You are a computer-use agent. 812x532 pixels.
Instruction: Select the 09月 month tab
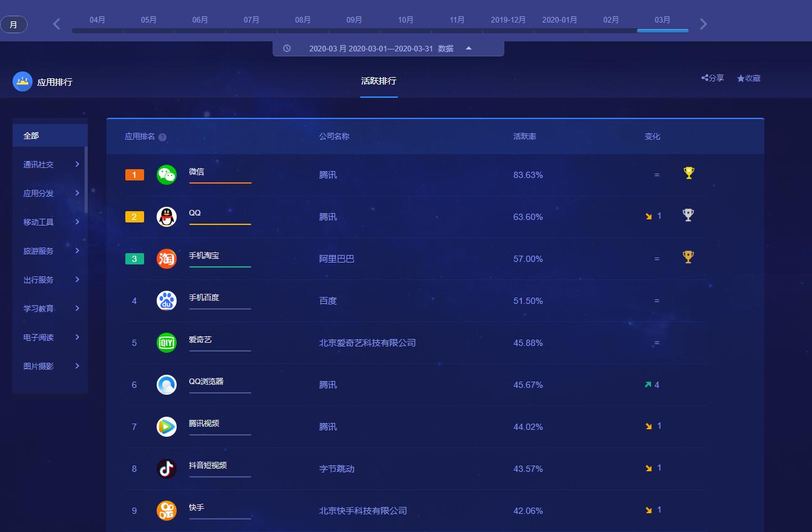pyautogui.click(x=354, y=19)
